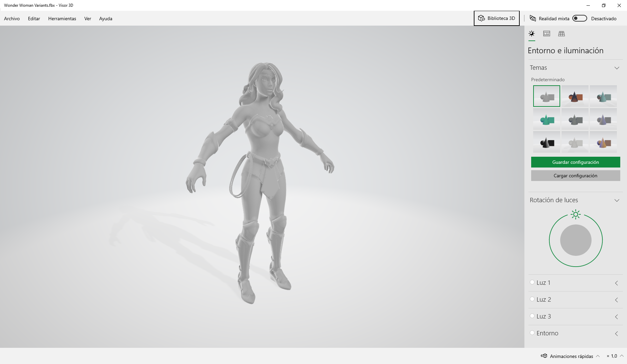Select the purple-gray theme thumbnail
Screen dimensions: 627x364
click(603, 119)
